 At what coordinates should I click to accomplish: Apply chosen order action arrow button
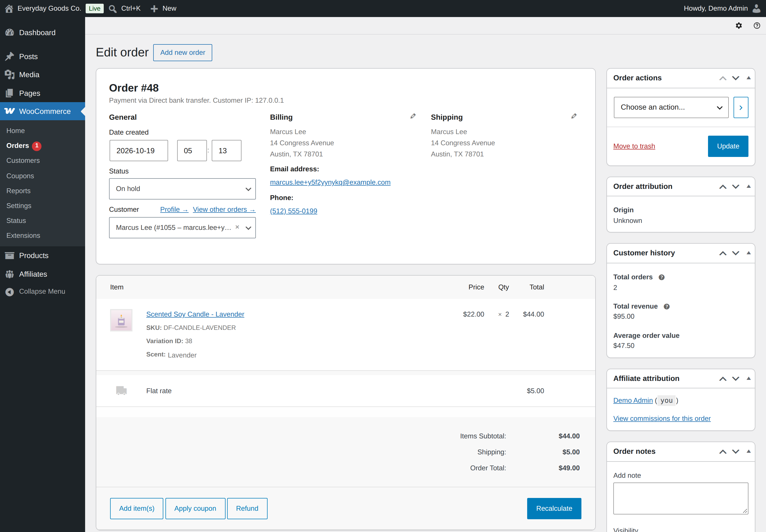tap(741, 107)
